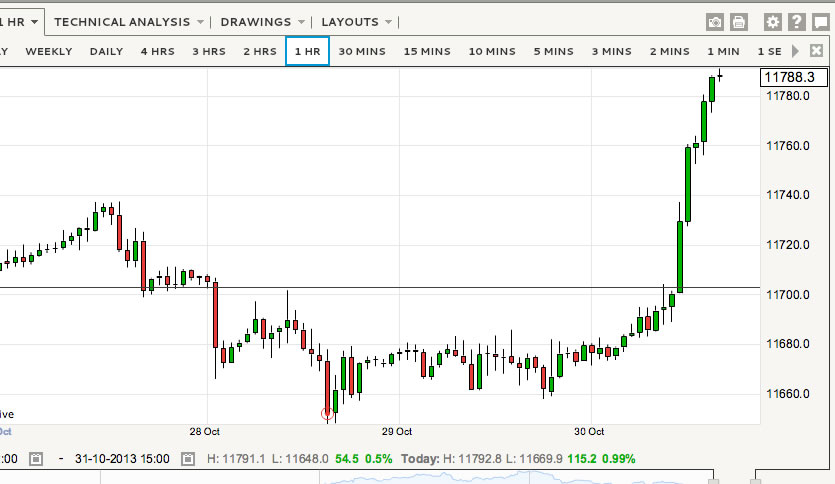The width and height of the screenshot is (835, 484).
Task: Open the Layouts dropdown menu
Action: pyautogui.click(x=357, y=22)
